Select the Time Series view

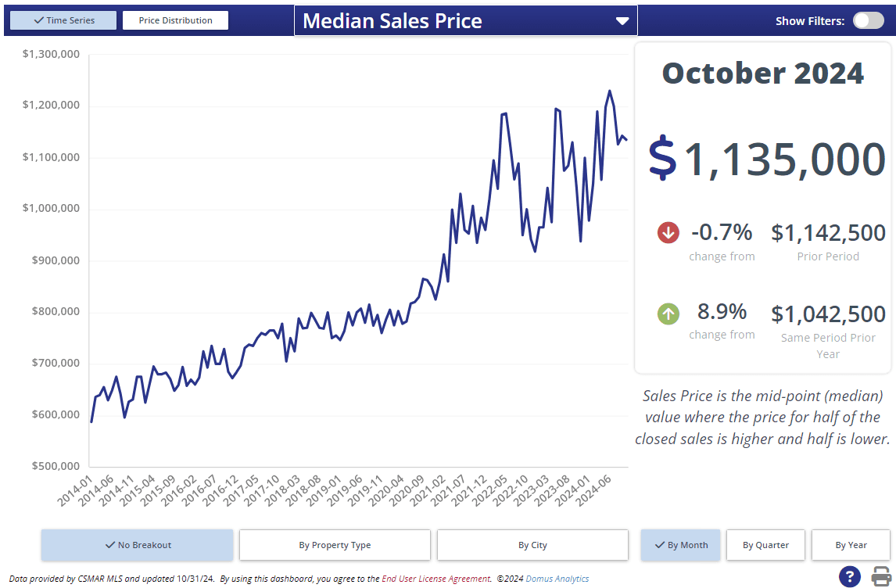coord(64,20)
